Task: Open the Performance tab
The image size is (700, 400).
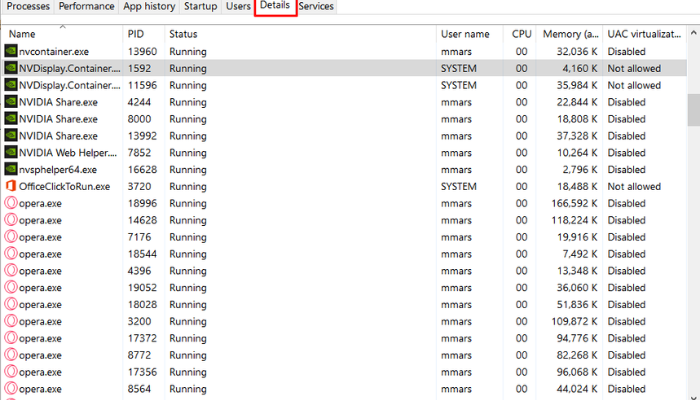Action: tap(87, 6)
